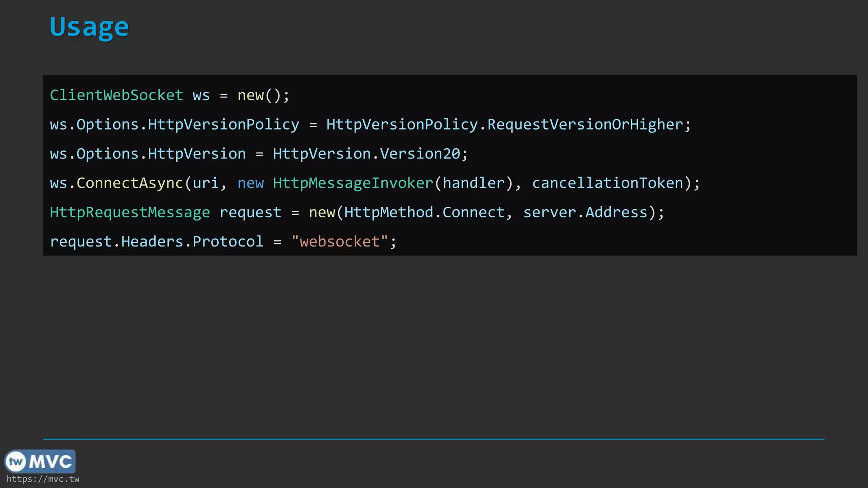
Task: Select the ConnectAsync method call
Action: (x=130, y=183)
